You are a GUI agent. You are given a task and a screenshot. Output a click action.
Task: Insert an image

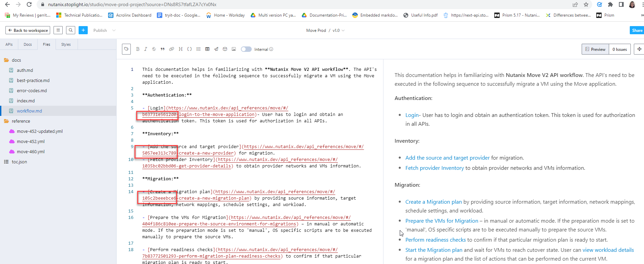234,49
